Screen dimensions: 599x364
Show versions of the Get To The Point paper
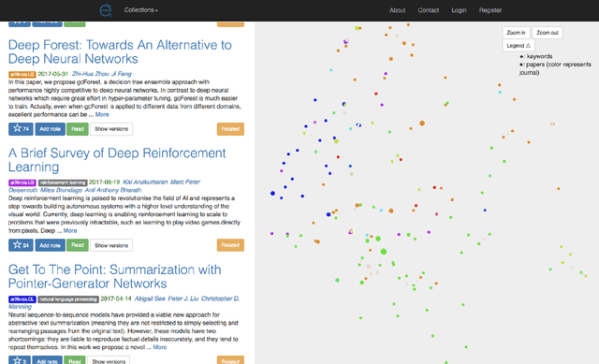[x=109, y=360]
